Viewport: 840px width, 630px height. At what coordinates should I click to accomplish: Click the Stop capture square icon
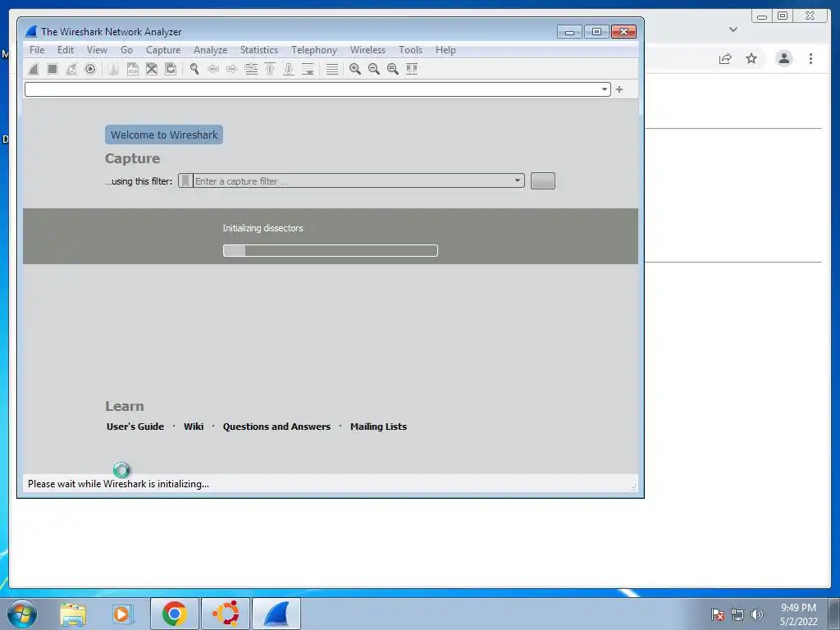point(52,69)
